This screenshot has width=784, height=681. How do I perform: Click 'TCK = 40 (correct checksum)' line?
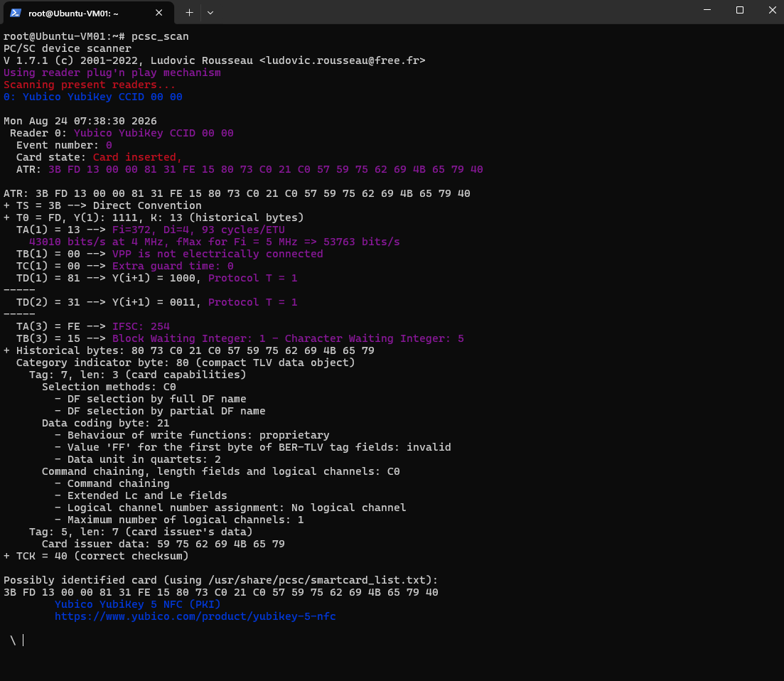coord(96,556)
